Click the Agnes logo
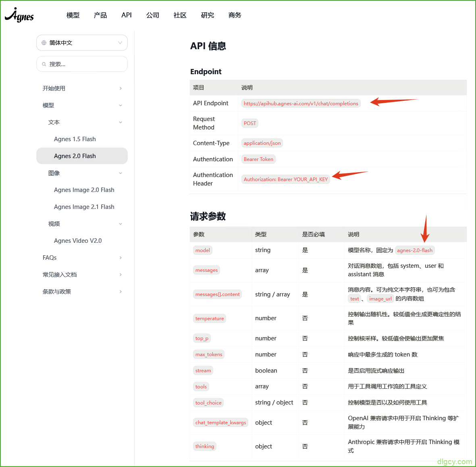This screenshot has width=476, height=467. pyautogui.click(x=19, y=15)
